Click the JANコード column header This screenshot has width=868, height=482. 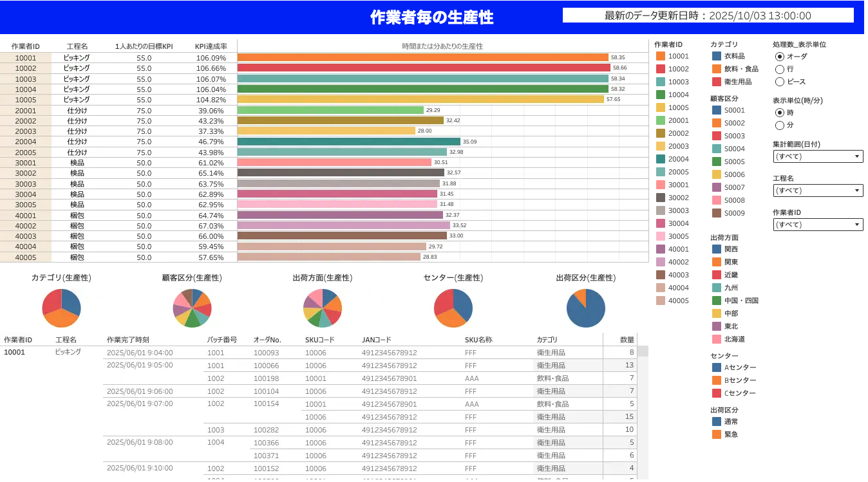pos(377,340)
